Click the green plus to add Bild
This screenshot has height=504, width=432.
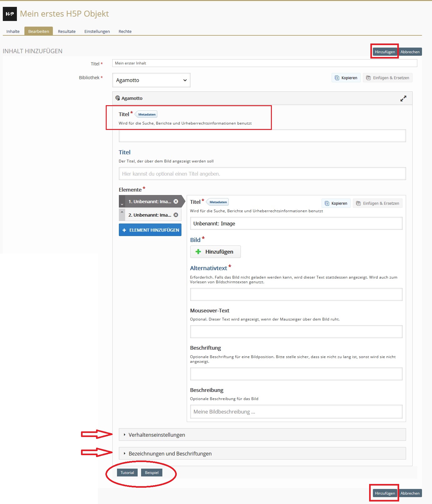(x=198, y=252)
